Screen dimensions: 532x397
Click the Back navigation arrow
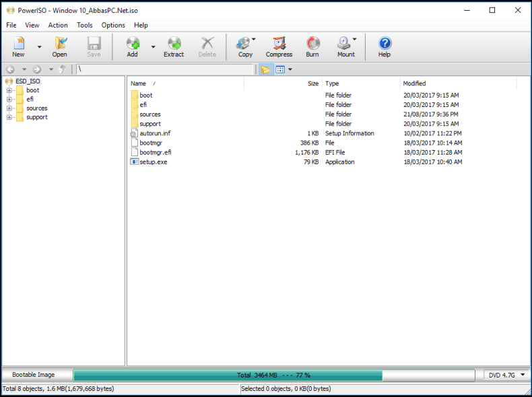(x=11, y=69)
